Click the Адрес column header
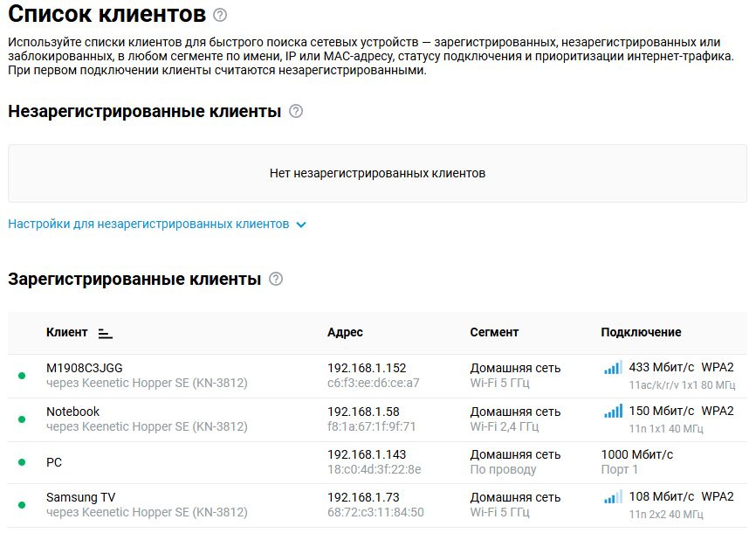The image size is (756, 533). pos(345,332)
